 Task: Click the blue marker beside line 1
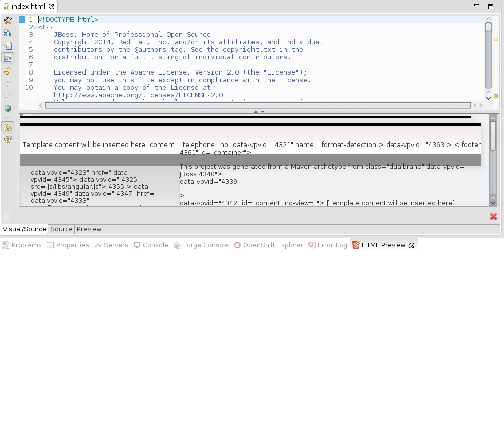pyautogui.click(x=22, y=19)
